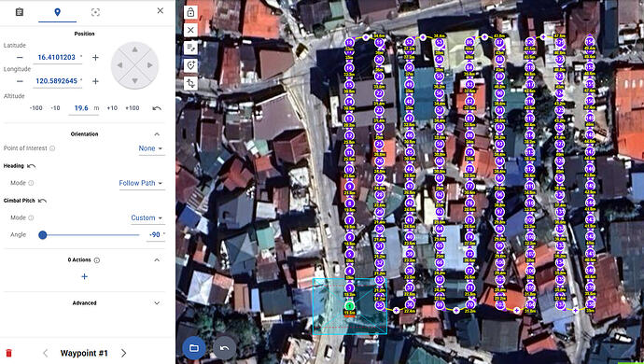Reset altitude with the undo arrow

(157, 108)
